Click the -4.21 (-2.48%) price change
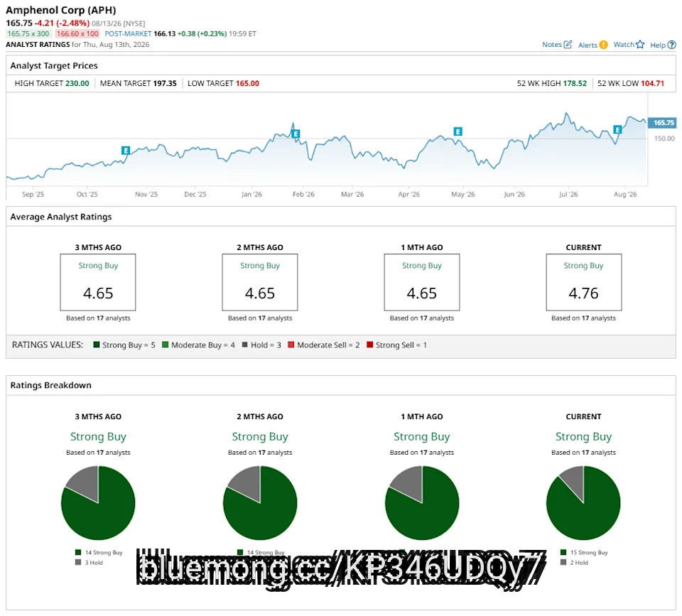This screenshot has width=682, height=616. point(63,23)
